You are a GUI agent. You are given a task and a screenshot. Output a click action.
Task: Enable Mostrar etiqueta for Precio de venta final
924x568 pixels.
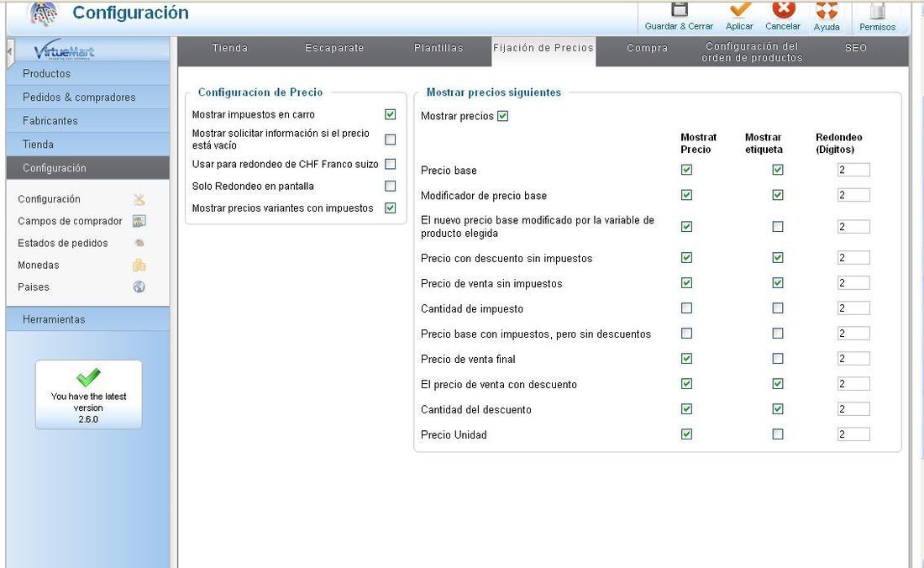[x=778, y=358]
